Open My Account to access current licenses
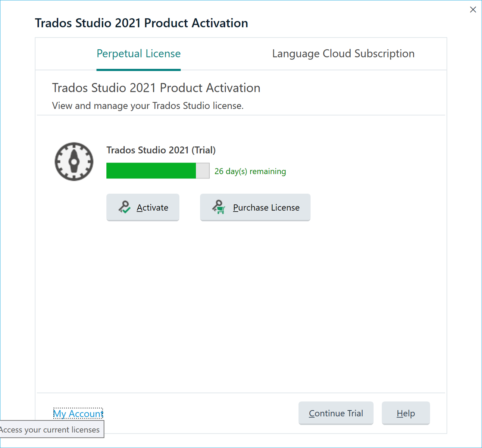The image size is (482, 448). point(78,414)
